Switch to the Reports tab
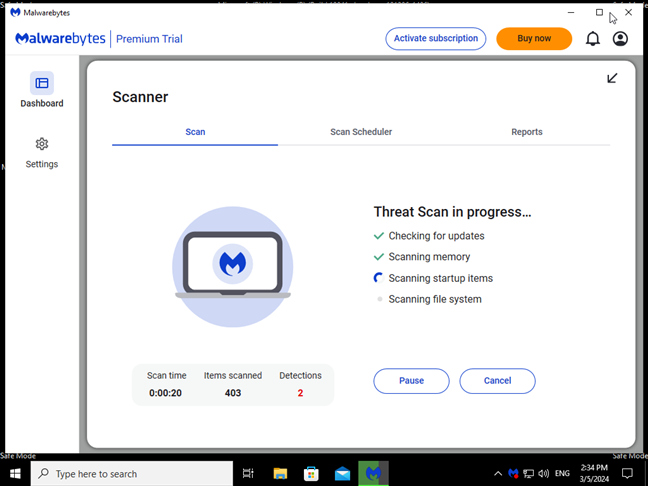648x486 pixels. coord(526,132)
